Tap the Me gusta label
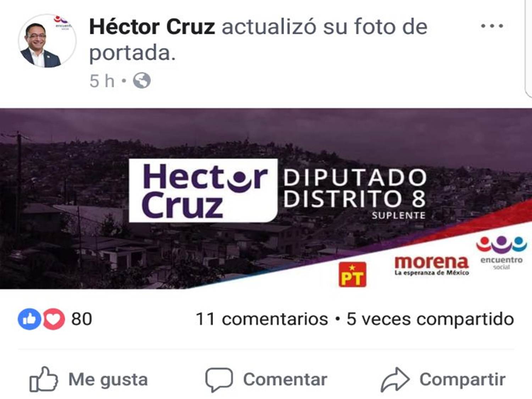 tap(108, 379)
